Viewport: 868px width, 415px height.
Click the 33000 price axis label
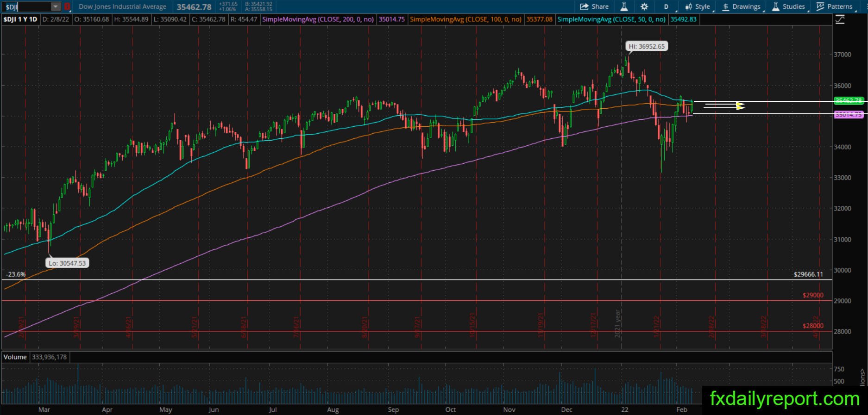843,178
